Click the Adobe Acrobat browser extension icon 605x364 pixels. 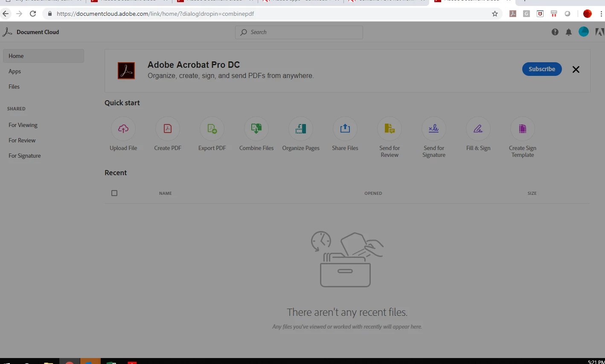pyautogui.click(x=513, y=14)
